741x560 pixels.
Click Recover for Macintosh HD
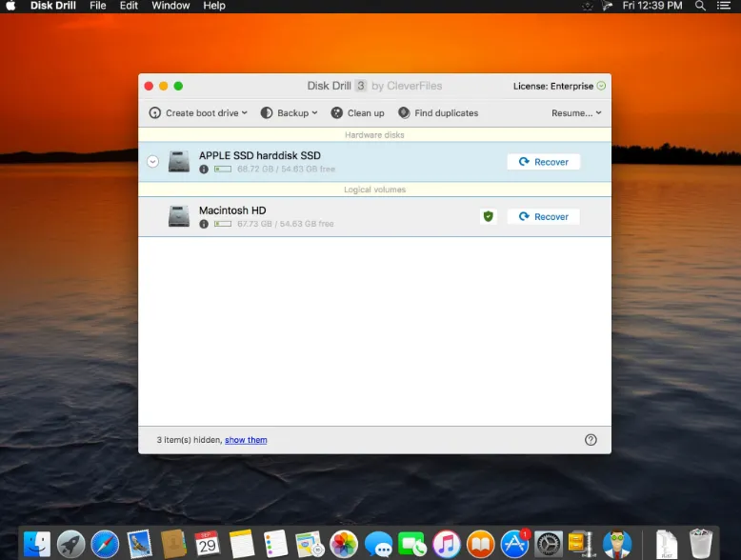click(x=544, y=216)
